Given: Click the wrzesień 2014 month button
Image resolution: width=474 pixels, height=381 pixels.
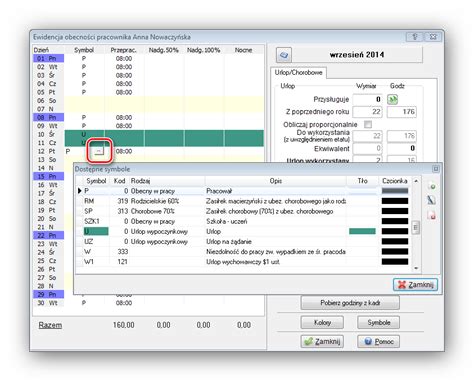Looking at the screenshot, I should (357, 55).
